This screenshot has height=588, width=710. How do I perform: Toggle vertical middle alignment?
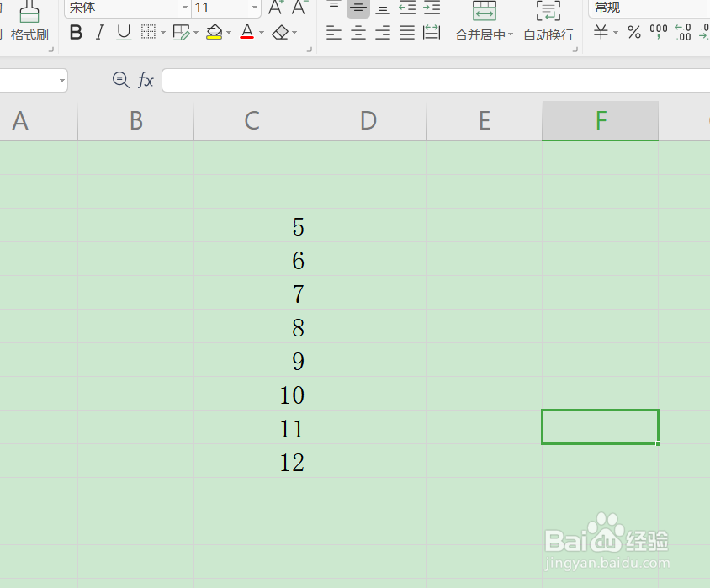pyautogui.click(x=358, y=8)
